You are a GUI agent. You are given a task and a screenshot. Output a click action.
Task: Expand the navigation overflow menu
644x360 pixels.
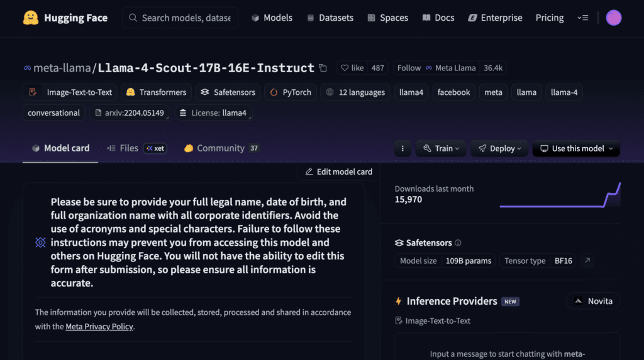[x=583, y=18]
